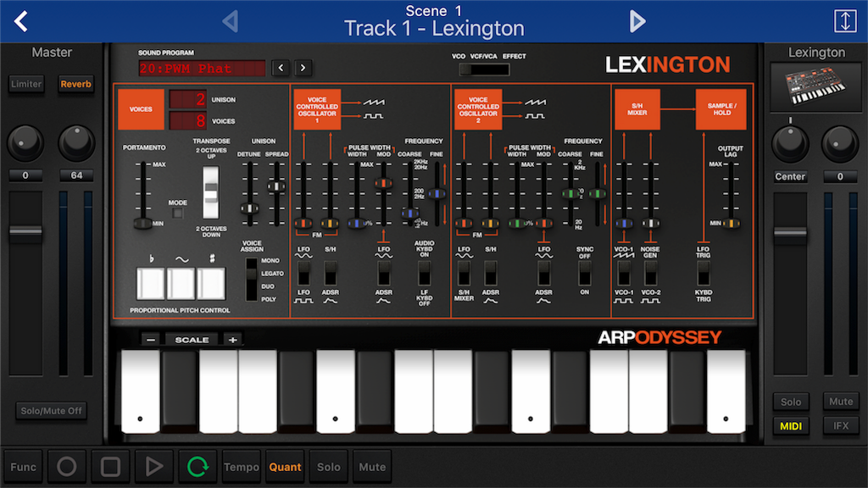Start recording with the circle button
This screenshot has height=488, width=868.
click(x=66, y=467)
